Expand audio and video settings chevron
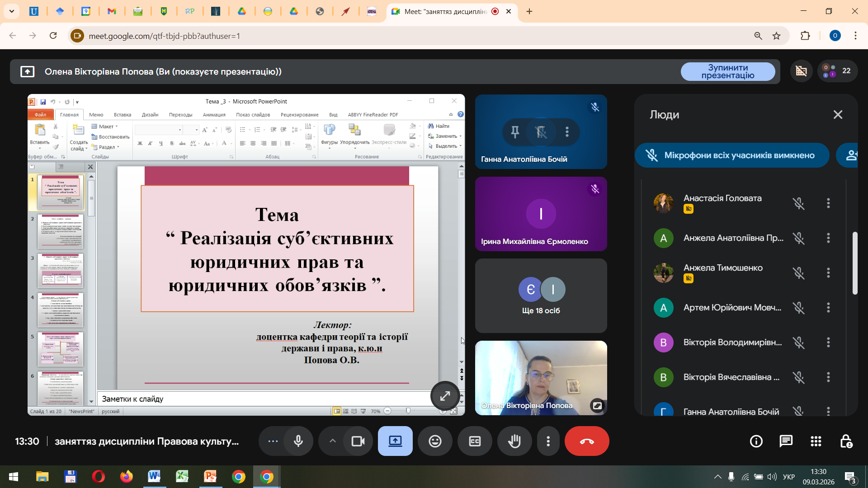This screenshot has width=868, height=488. coord(332,441)
